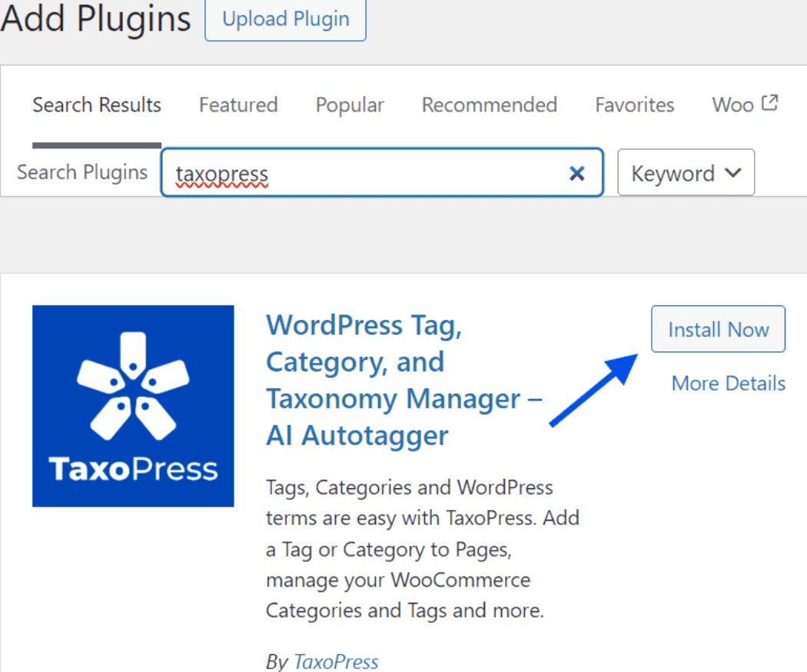Expand the Keyword search type dropdown
The image size is (807, 672).
[x=686, y=173]
